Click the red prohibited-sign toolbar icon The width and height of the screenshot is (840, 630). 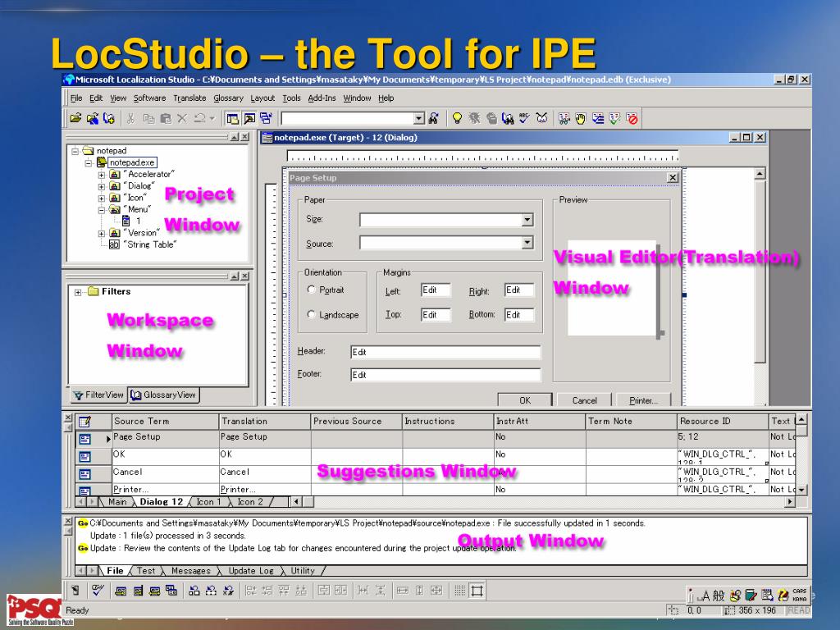(632, 118)
